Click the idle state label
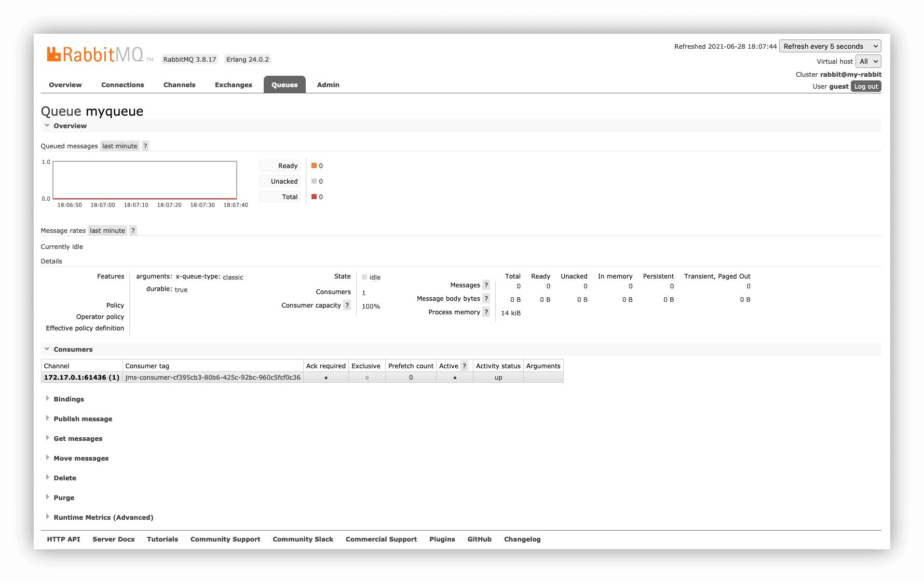924x583 pixels. [375, 277]
